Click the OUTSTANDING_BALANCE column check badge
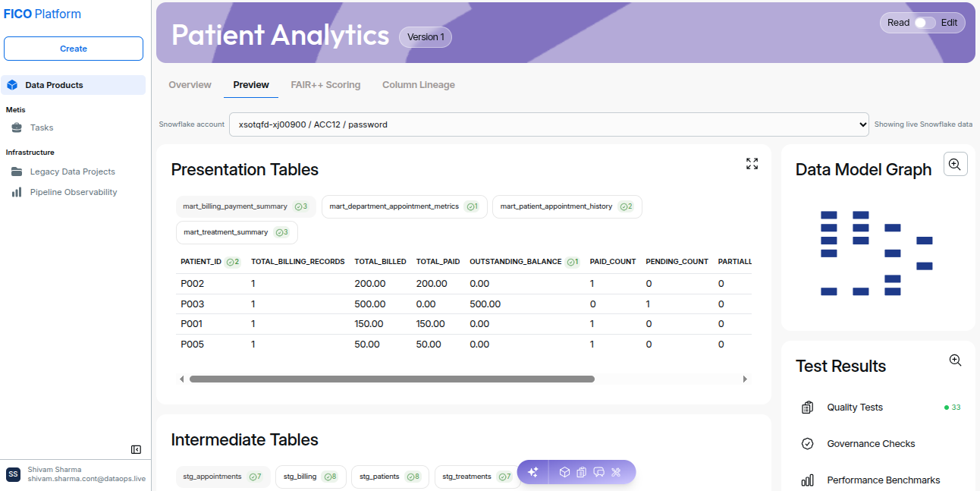This screenshot has height=491, width=980. (572, 262)
